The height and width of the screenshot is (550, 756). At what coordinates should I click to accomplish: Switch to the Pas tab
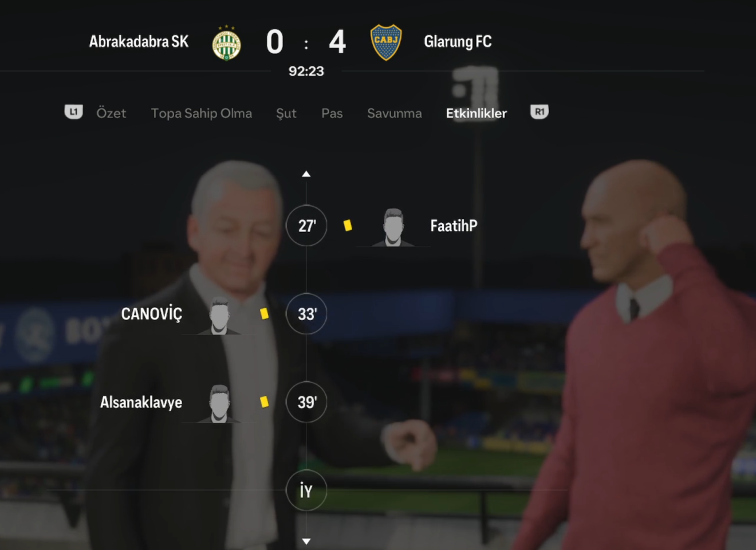tap(332, 113)
